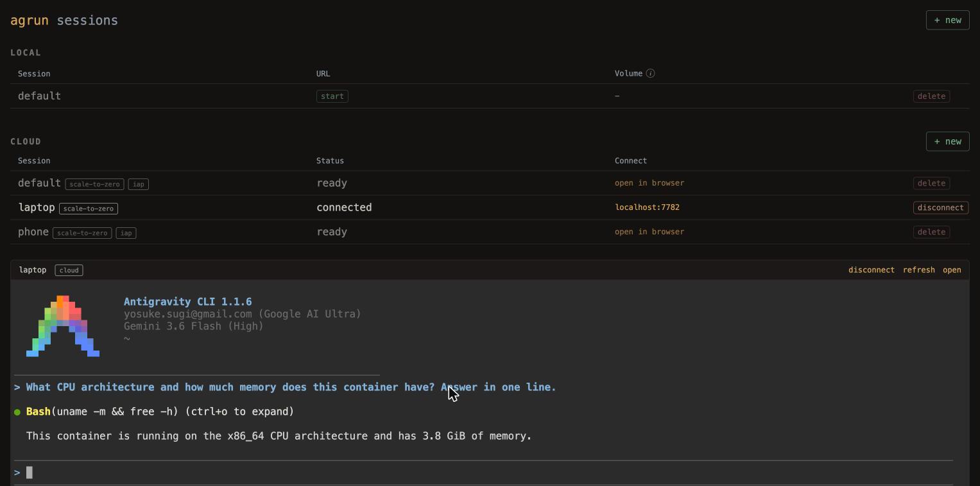Viewport: 980px width, 486px height.
Task: Delete the local default session
Action: point(931,96)
